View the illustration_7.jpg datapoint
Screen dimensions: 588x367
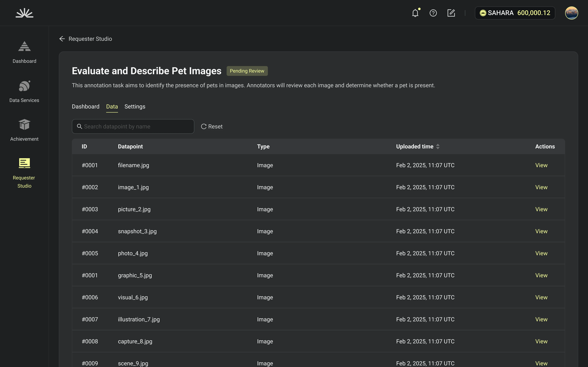coord(541,319)
